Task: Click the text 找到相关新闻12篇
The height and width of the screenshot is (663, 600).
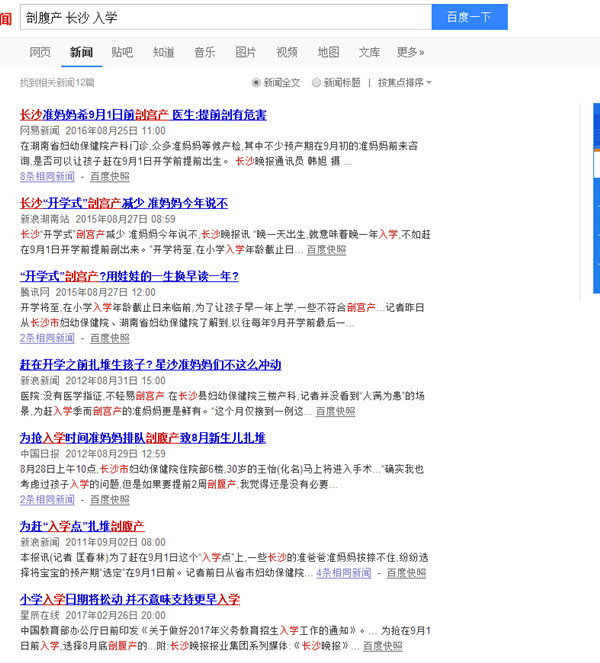Action: [x=57, y=82]
